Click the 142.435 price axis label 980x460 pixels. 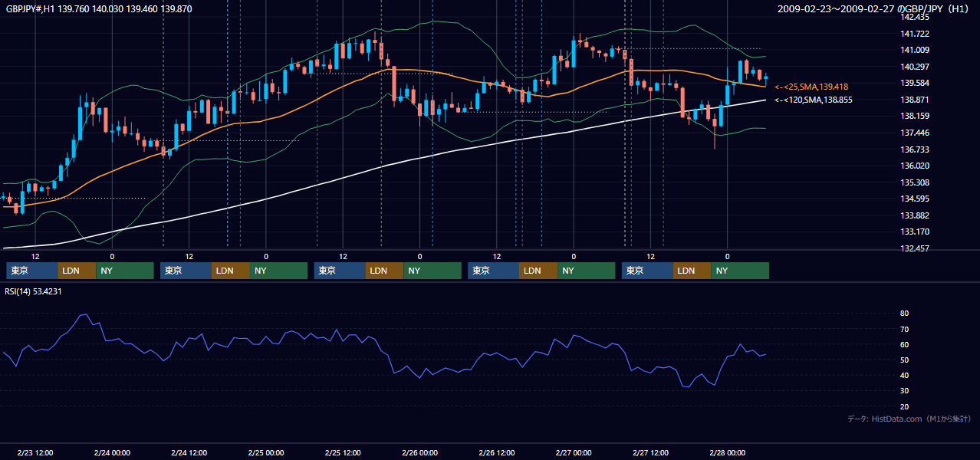[x=914, y=18]
